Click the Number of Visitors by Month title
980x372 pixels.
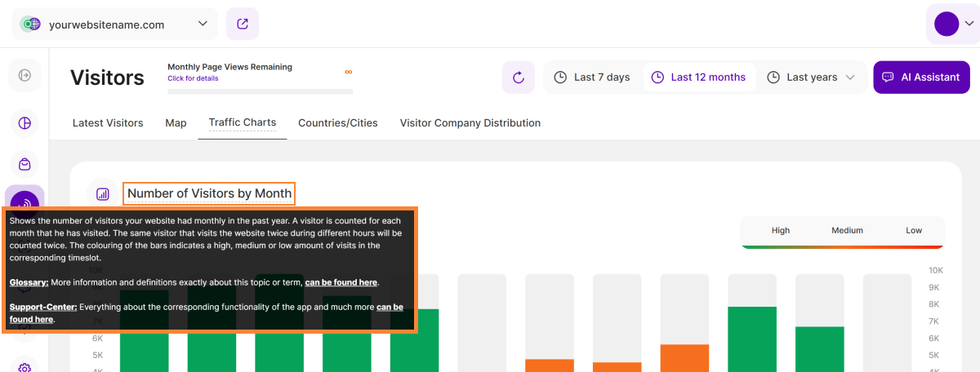(209, 193)
